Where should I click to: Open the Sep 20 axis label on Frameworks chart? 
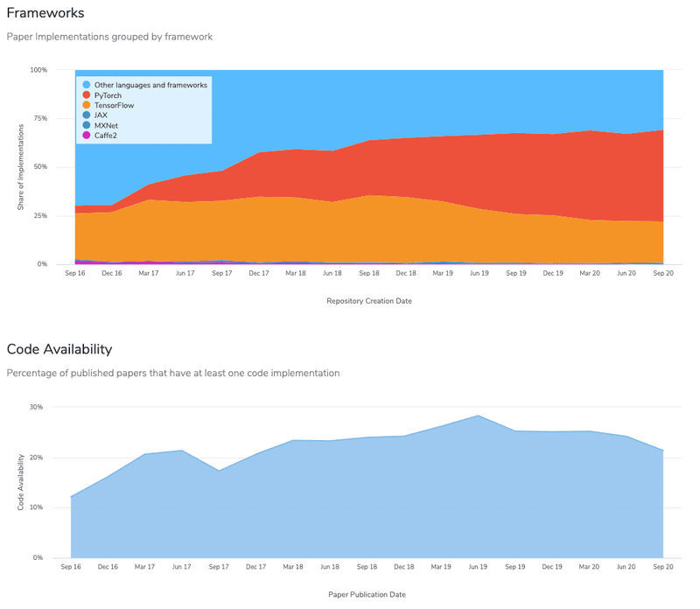(x=661, y=272)
